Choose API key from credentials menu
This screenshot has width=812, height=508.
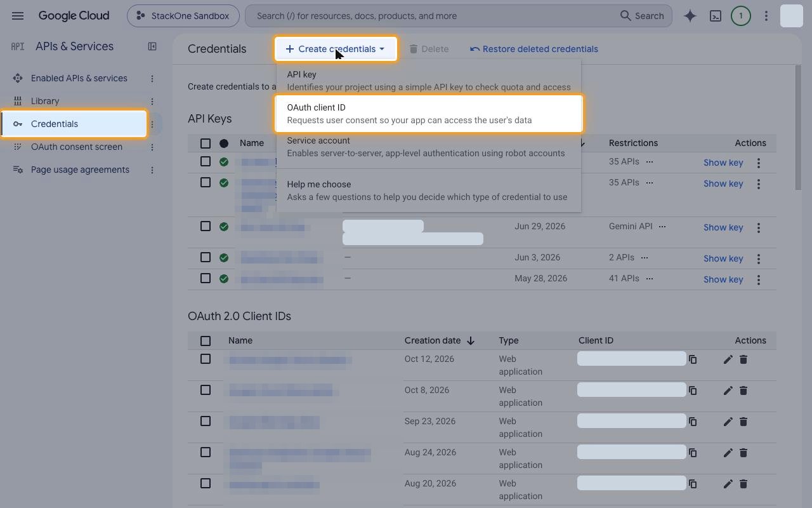(x=429, y=81)
